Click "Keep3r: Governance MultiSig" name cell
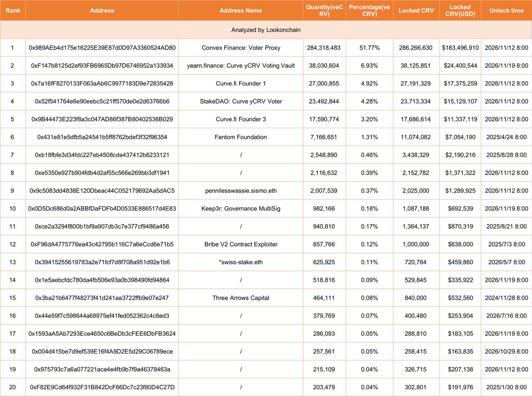The height and width of the screenshot is (396, 532). [x=241, y=208]
